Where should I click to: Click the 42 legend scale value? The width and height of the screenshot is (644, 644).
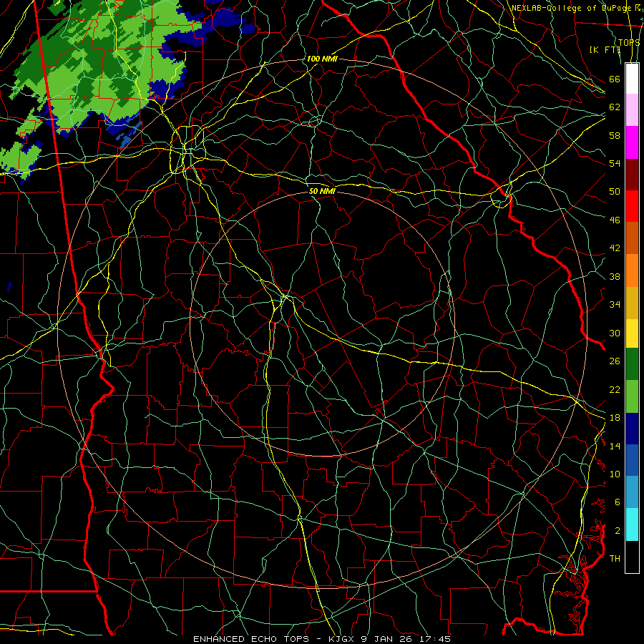click(x=615, y=248)
